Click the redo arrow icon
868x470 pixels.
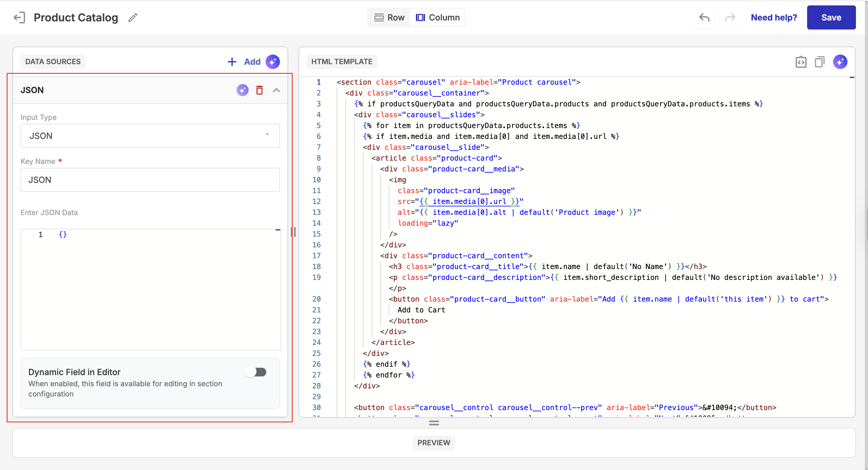tap(730, 17)
